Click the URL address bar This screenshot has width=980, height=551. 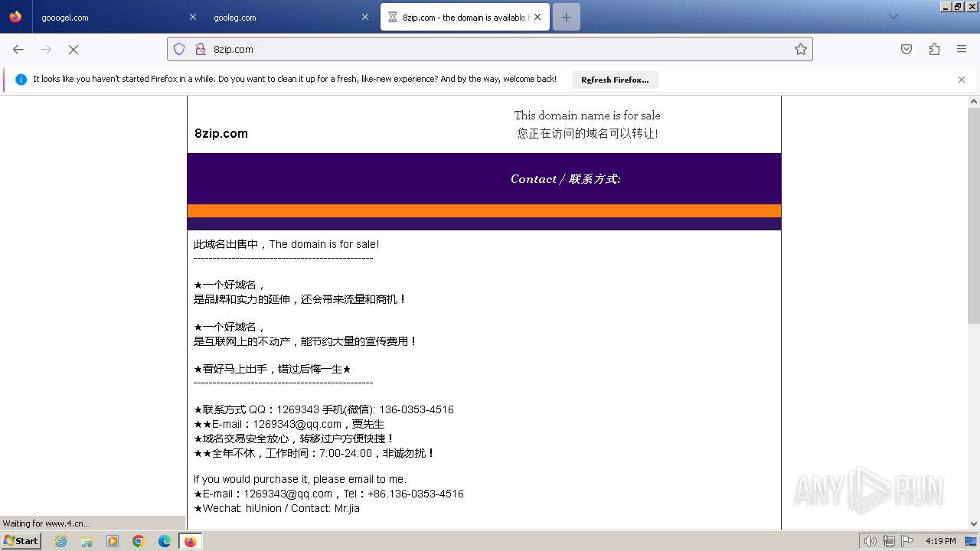[x=490, y=49]
